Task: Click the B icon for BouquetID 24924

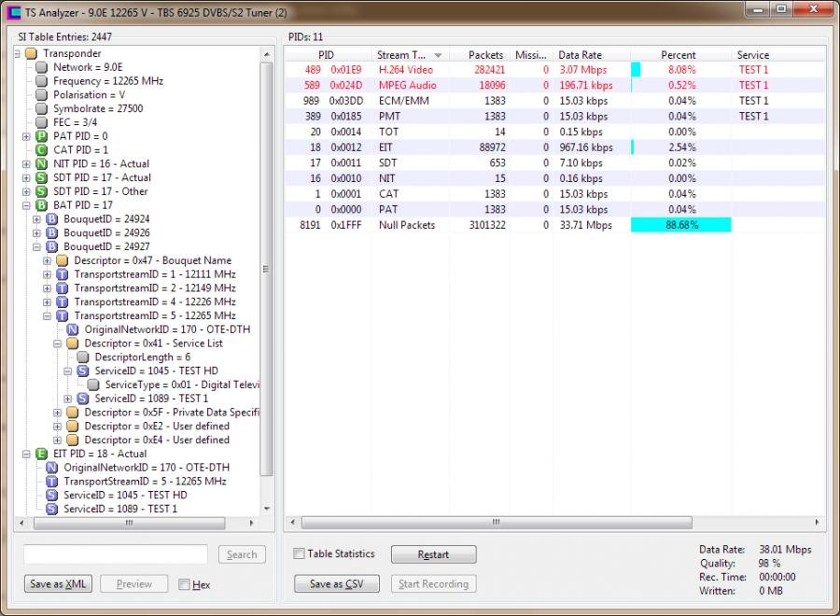Action: pos(52,219)
